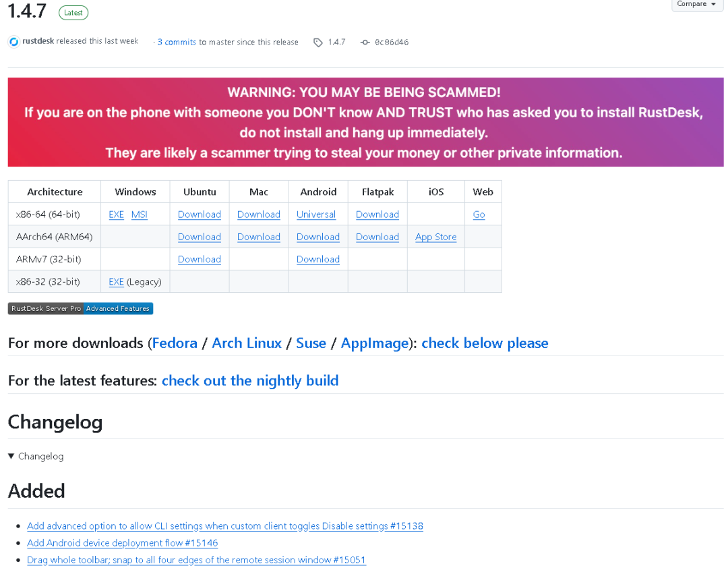Open the Arch Linux downloads link
Screen dimensions: 728x568
point(247,343)
